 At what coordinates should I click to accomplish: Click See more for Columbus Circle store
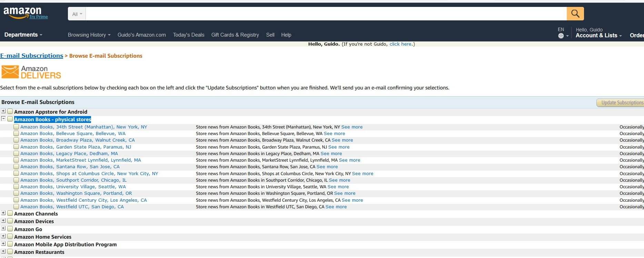(363, 173)
